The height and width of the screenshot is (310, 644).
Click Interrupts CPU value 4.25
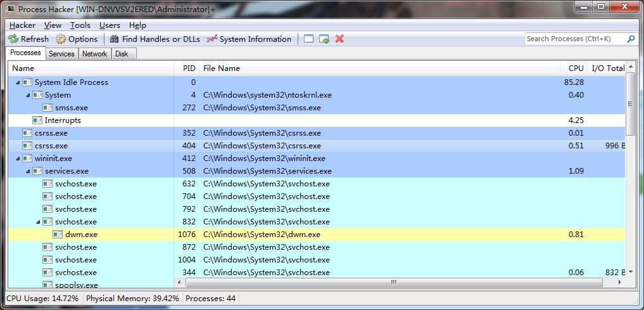(x=576, y=120)
